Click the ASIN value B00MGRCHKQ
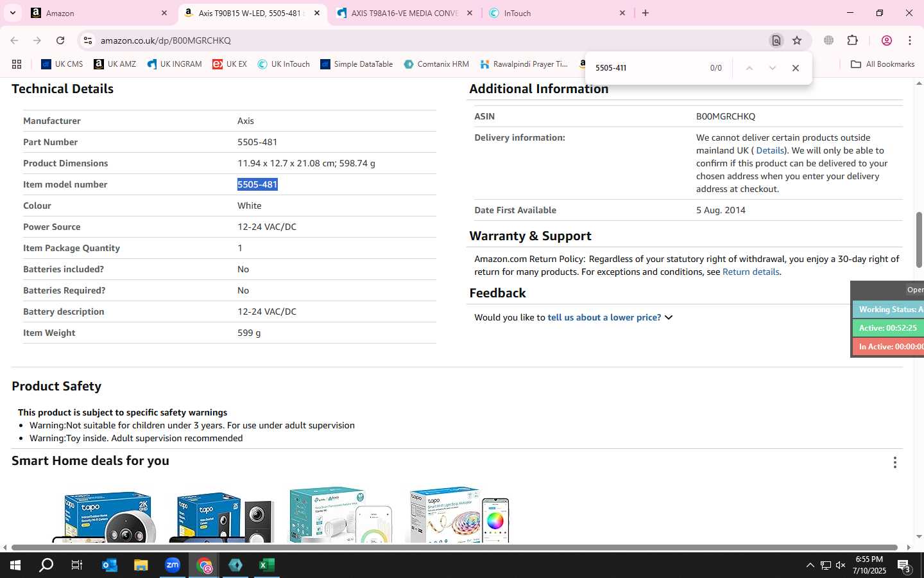 point(726,116)
